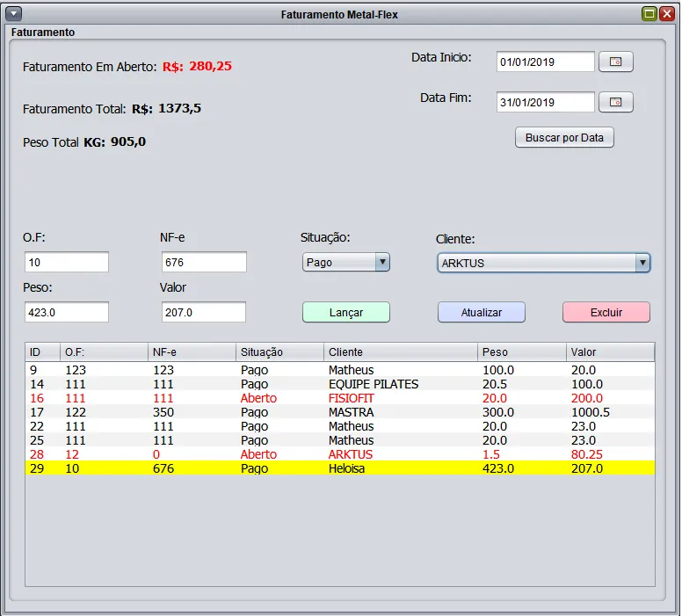682x616 pixels.
Task: Click the red 280,25 open billing amount
Action: (x=211, y=66)
